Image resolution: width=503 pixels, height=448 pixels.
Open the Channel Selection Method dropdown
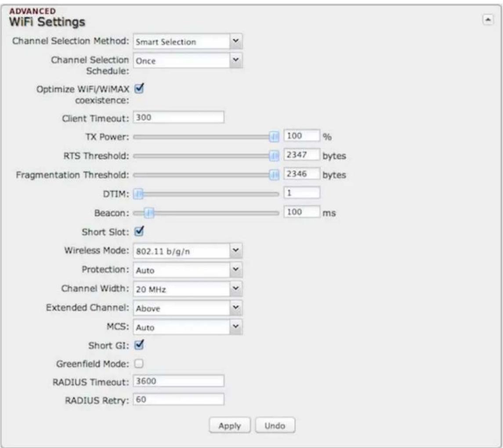click(188, 41)
